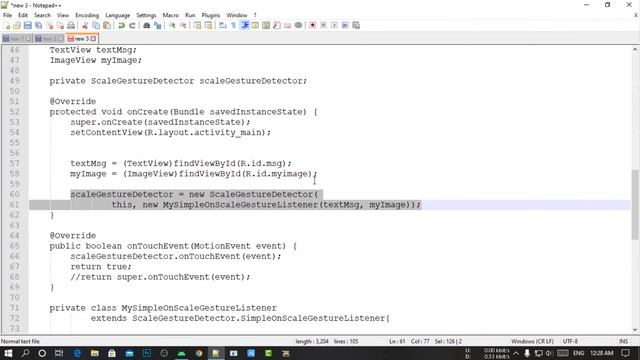The width and height of the screenshot is (640, 360).
Task: Click the Folder as Workspace icon
Action: 288,25
